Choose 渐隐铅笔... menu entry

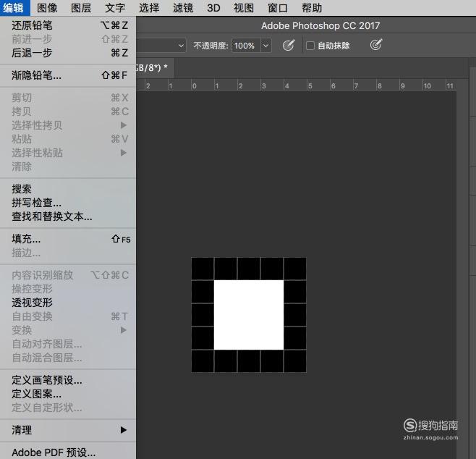68,75
